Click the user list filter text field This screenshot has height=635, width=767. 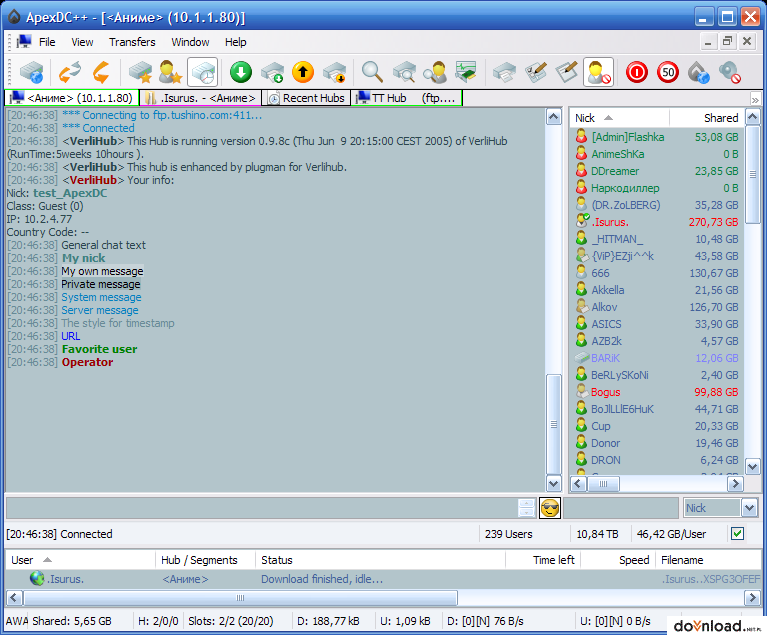pos(621,508)
